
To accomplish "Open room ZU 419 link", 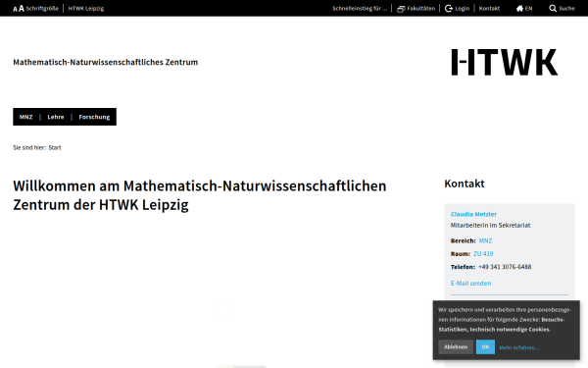I will point(483,254).
